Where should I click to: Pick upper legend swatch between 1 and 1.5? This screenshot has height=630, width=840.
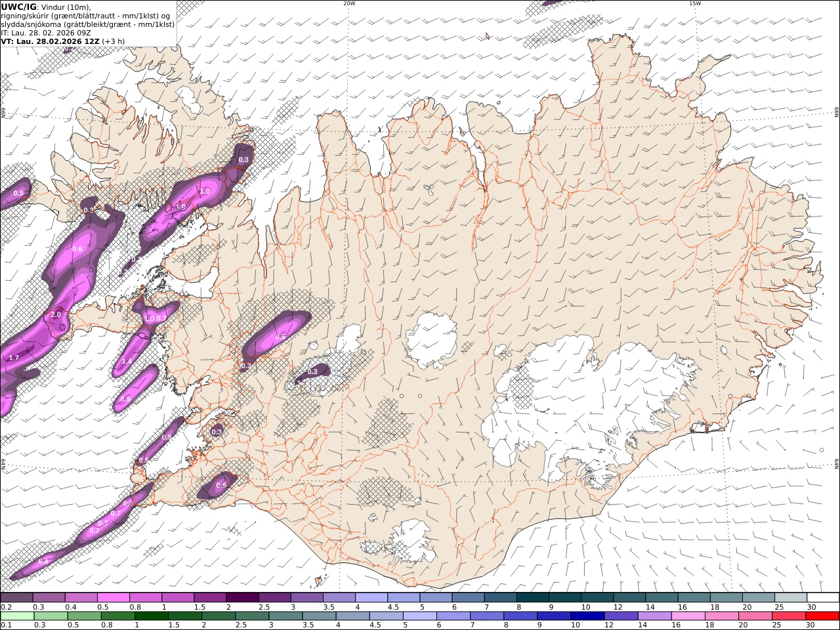click(x=178, y=597)
